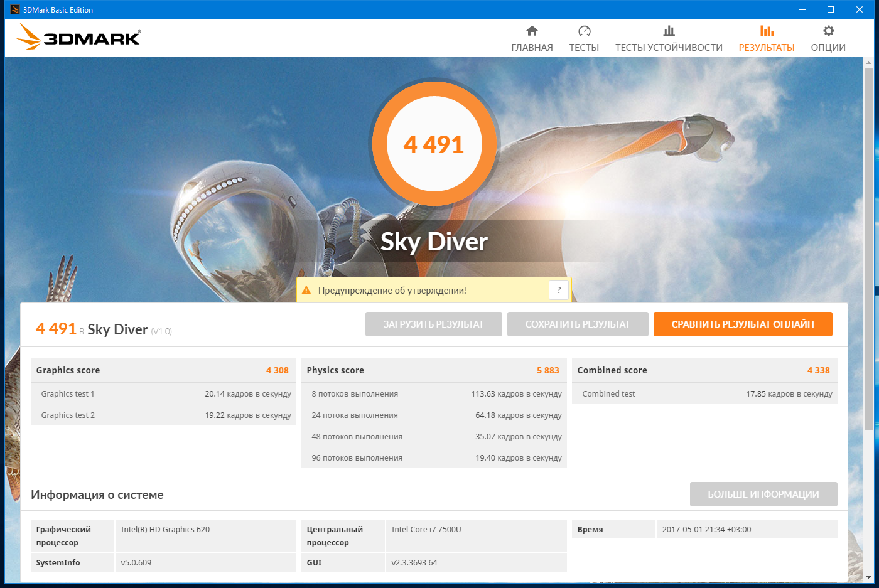
Task: Click the 3DMark logo
Action: (x=78, y=37)
